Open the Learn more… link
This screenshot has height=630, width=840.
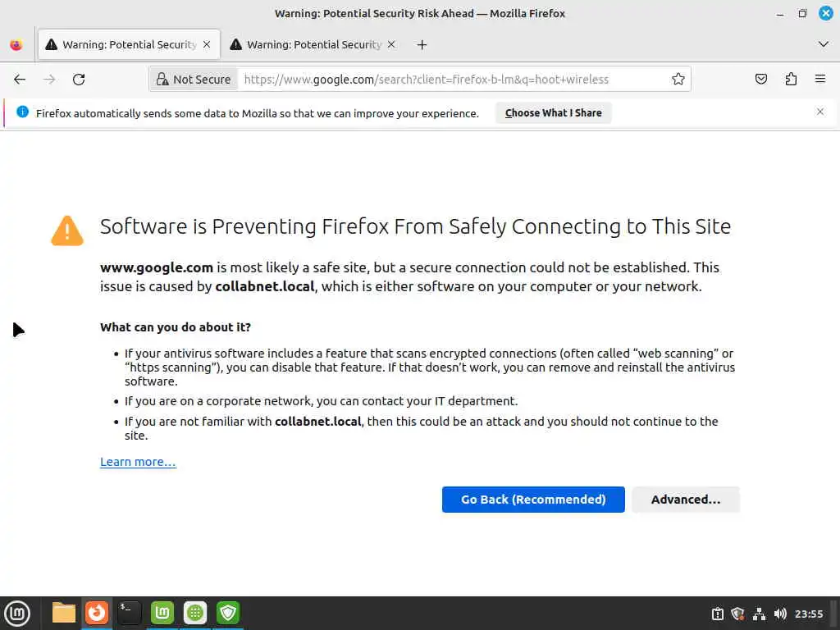(138, 462)
